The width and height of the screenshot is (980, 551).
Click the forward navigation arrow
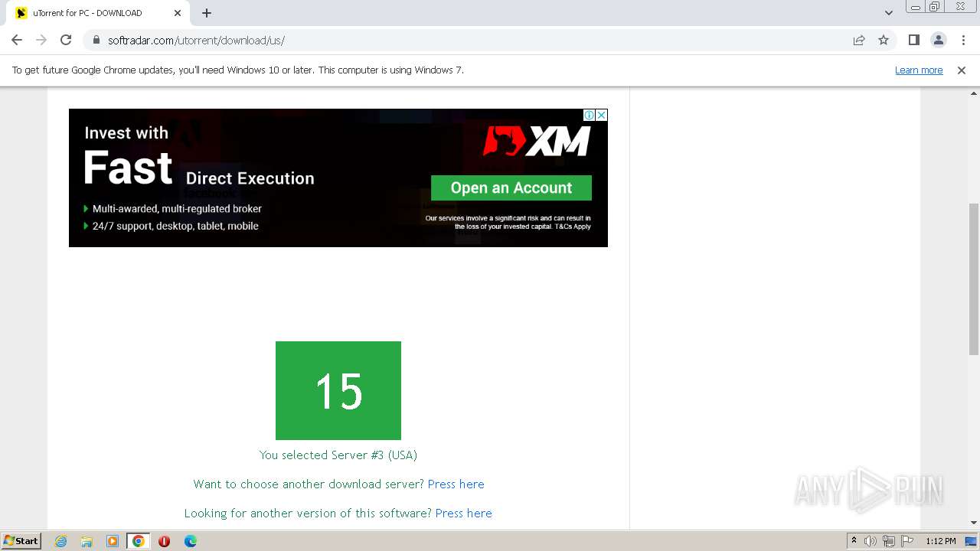pos(41,40)
